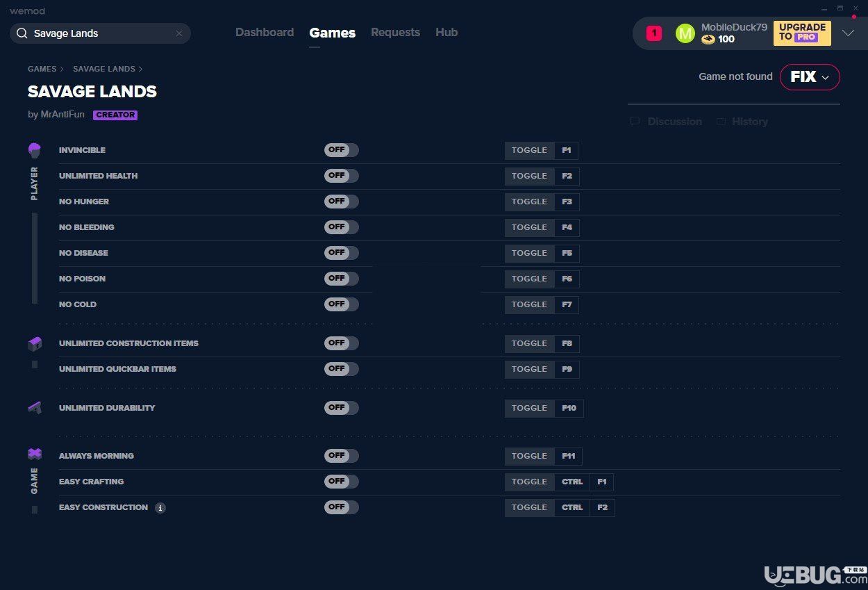Enable Unlimited Health switch
The height and width of the screenshot is (590, 868).
341,176
